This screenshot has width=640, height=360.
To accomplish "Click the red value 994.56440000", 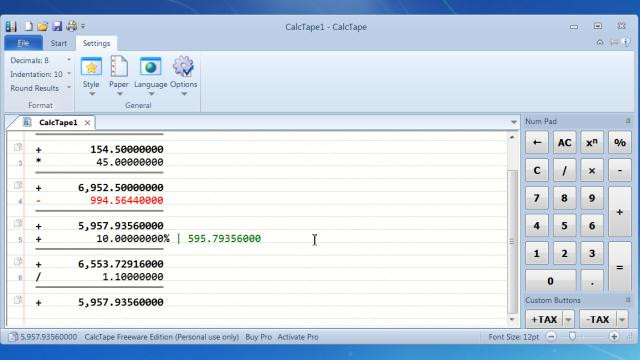I will [127, 200].
